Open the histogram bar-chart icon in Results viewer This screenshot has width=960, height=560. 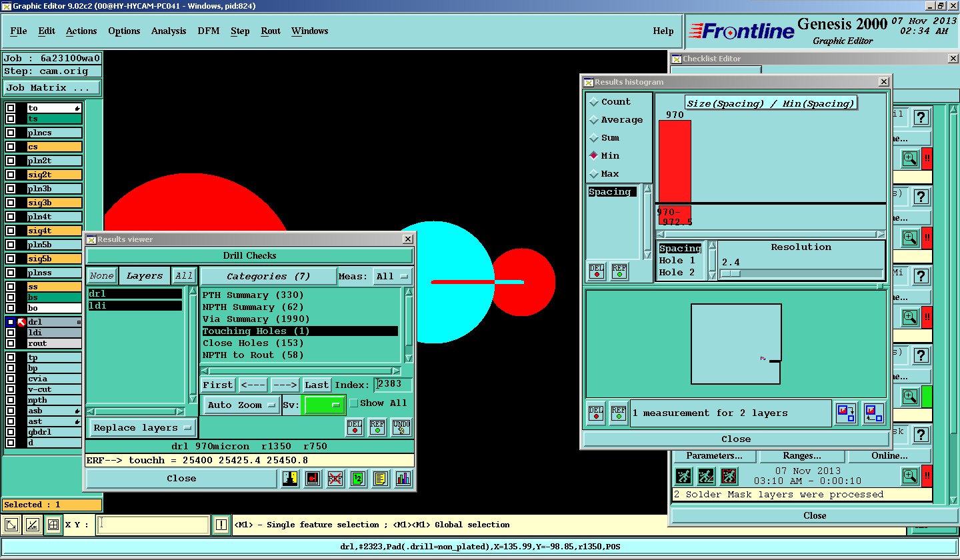[x=403, y=479]
